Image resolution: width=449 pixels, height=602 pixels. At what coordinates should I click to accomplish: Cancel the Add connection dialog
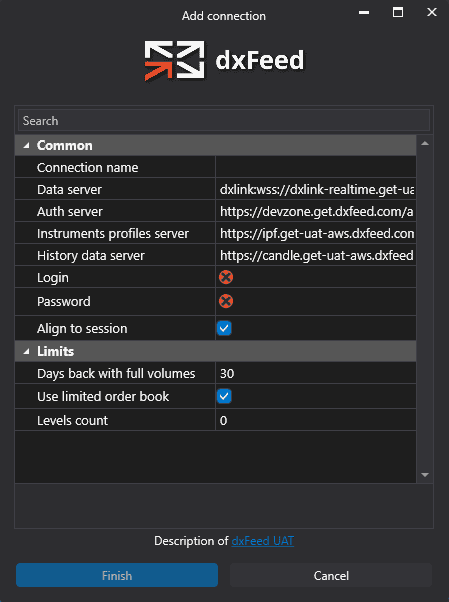pyautogui.click(x=331, y=575)
